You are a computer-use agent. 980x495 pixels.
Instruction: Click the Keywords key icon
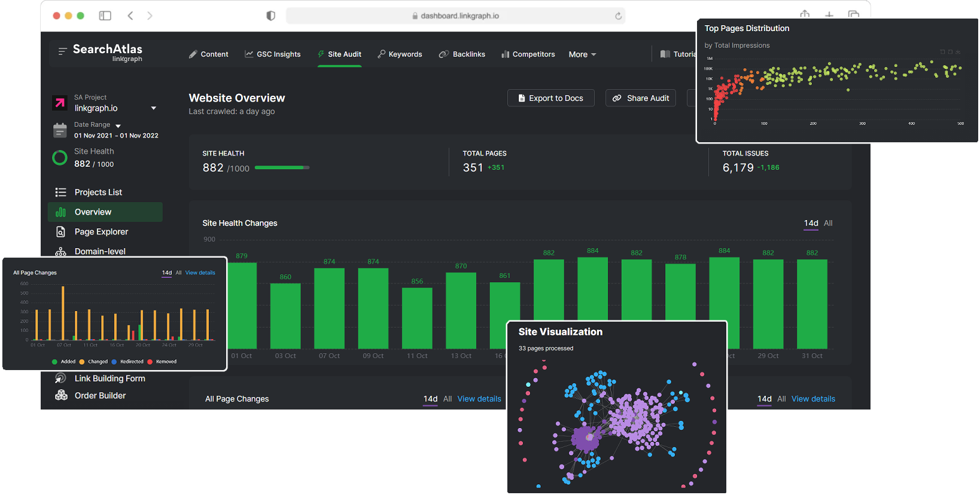381,54
